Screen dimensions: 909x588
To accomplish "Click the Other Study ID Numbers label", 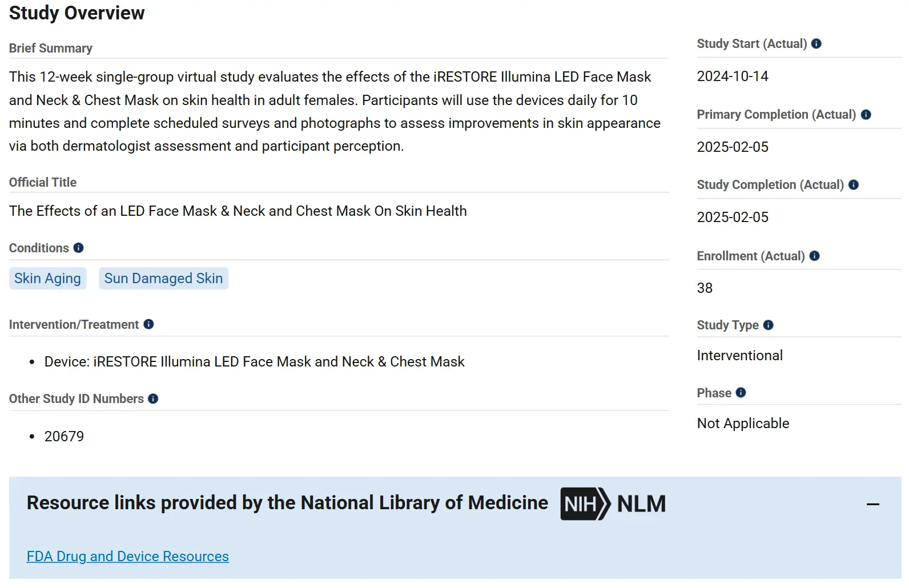I will click(77, 398).
